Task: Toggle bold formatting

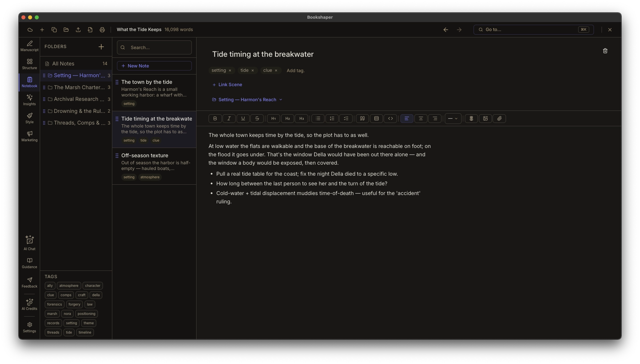Action: coord(215,119)
